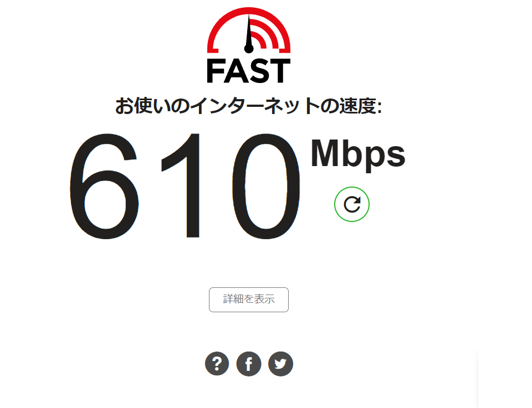Open the question mark help icon

tap(217, 364)
